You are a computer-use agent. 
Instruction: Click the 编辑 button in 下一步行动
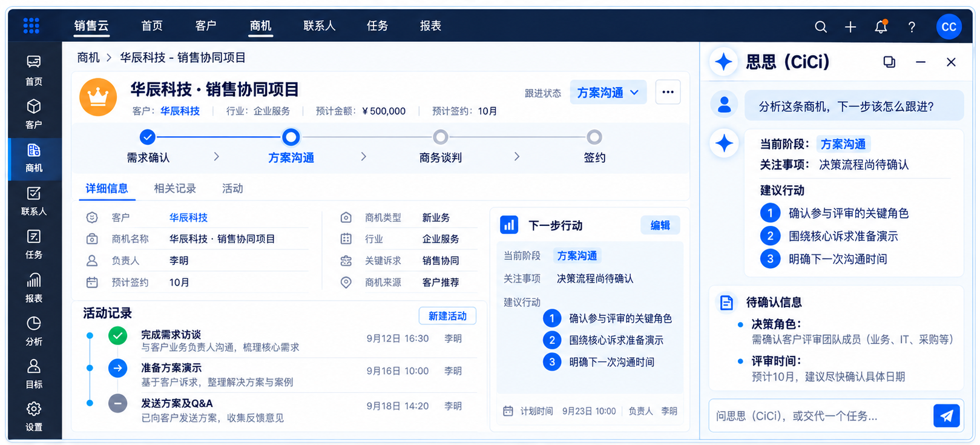[660, 225]
